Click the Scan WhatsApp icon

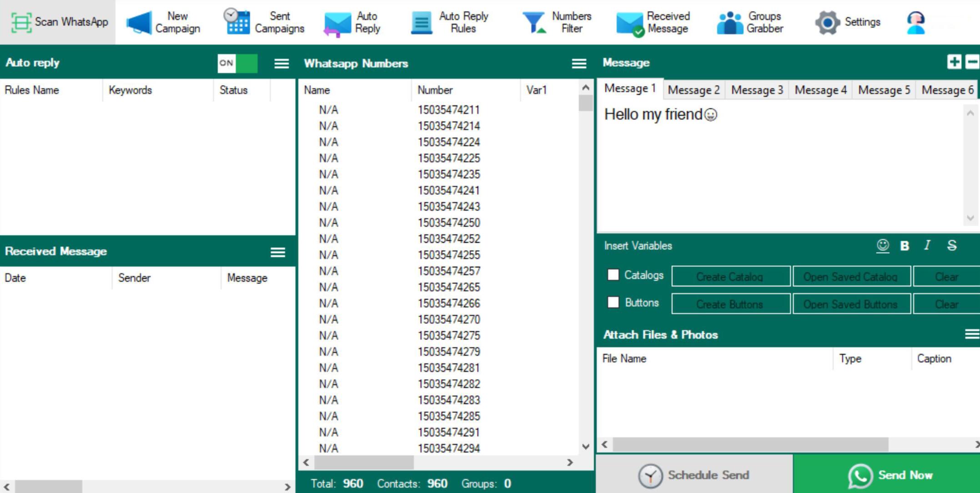[21, 22]
